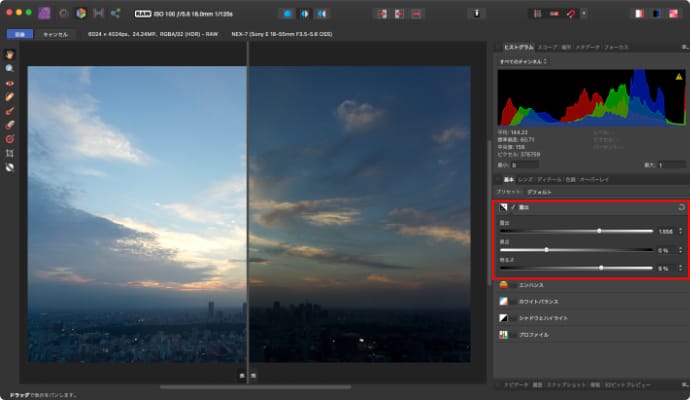Open the Preset (プリセット) dropdown
Image resolution: width=690 pixels, height=400 pixels.
540,191
